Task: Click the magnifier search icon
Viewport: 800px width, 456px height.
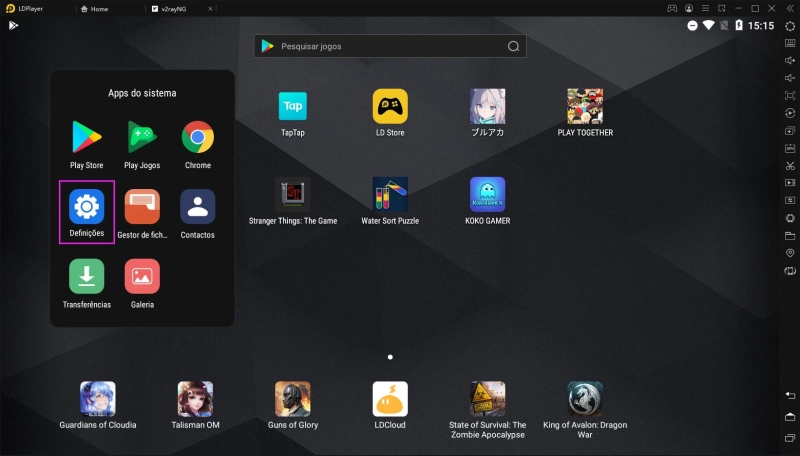Action: click(513, 46)
